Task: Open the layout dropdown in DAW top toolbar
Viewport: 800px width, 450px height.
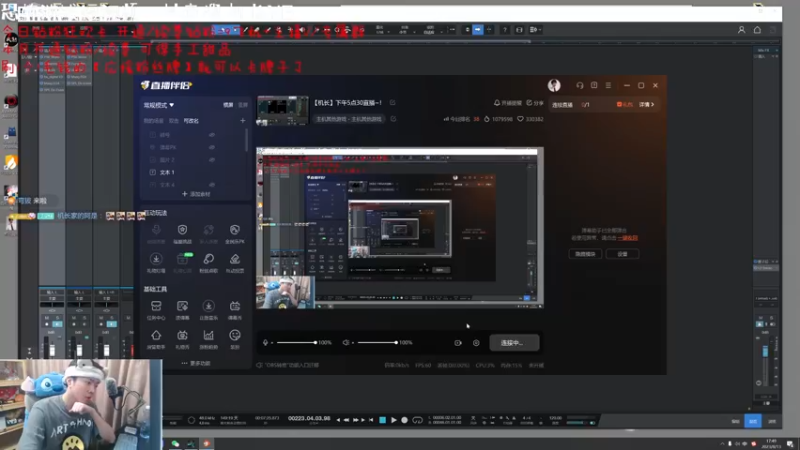Action: coord(535,30)
